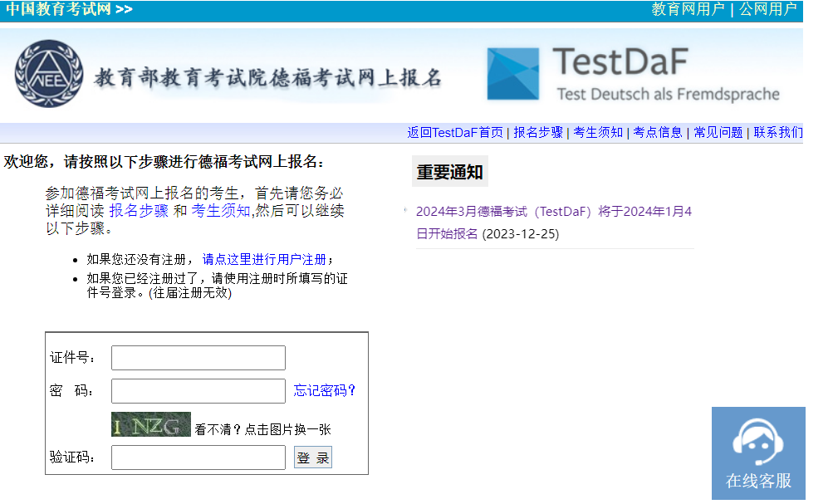Click the 教育部教育考试院德福考试网上报名 banner title
This screenshot has width=833, height=504.
point(268,78)
